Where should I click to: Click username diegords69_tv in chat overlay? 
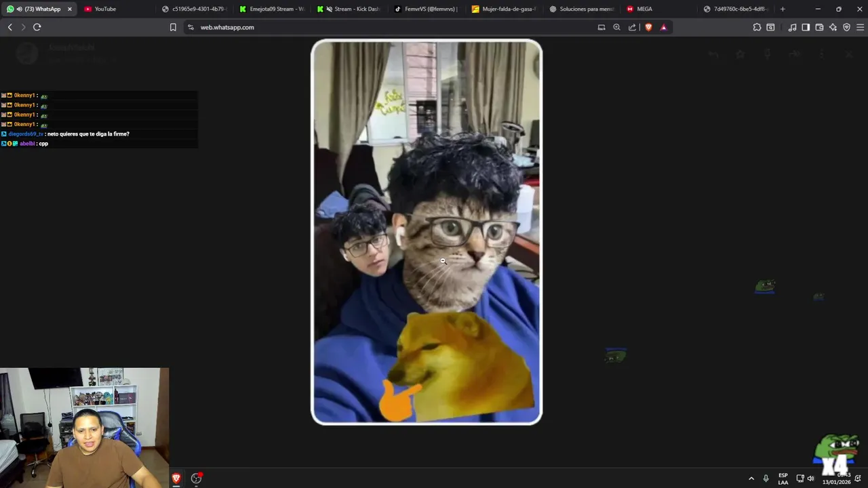pos(26,134)
